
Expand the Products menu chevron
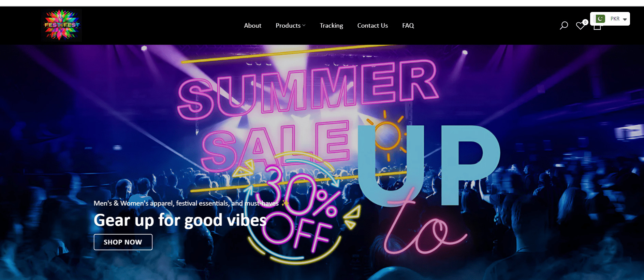[x=304, y=25]
